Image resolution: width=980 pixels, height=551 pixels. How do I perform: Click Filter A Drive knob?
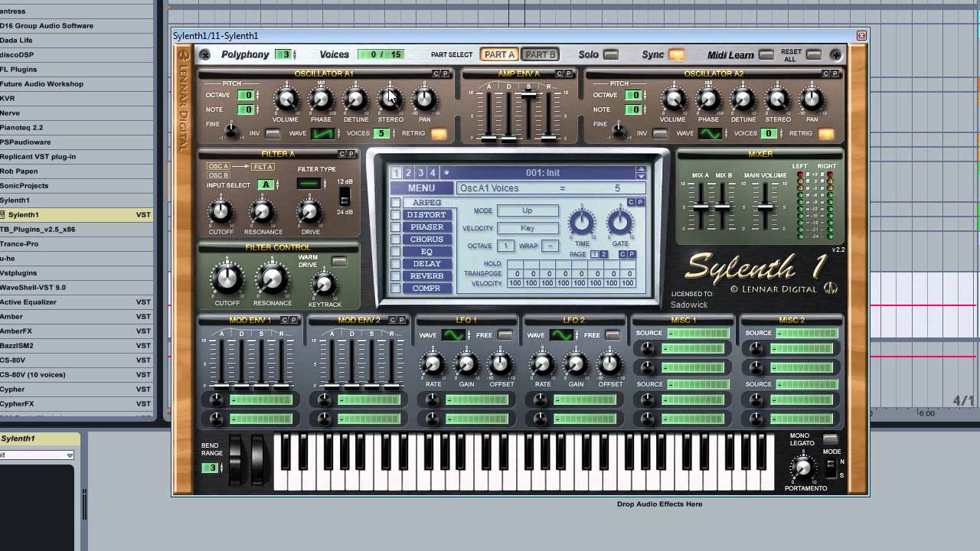[310, 211]
